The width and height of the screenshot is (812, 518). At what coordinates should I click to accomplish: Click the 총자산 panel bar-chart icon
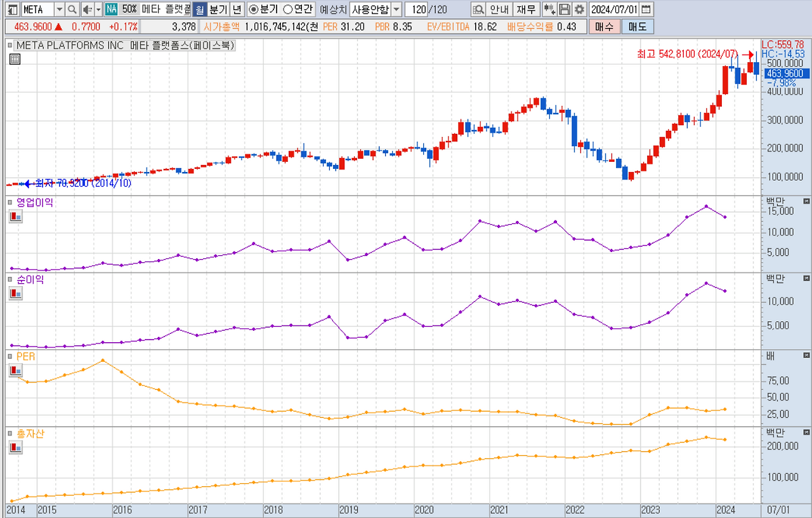[15, 448]
